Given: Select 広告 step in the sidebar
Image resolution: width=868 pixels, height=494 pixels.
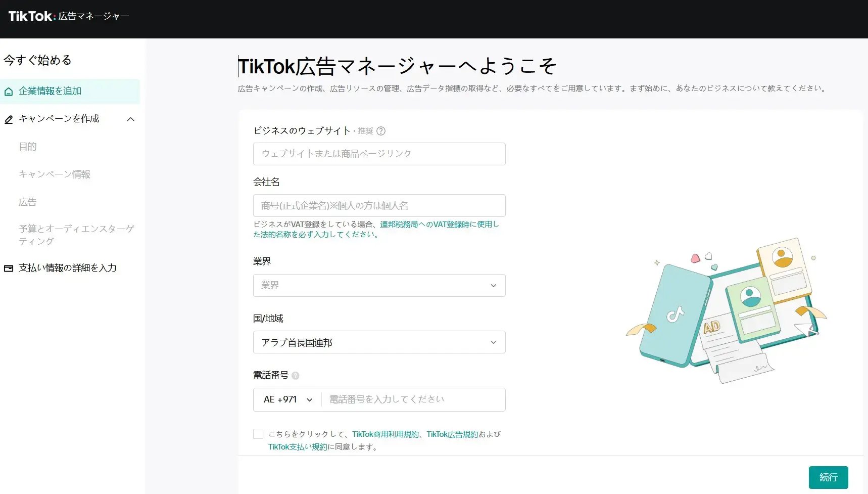Looking at the screenshot, I should click(x=28, y=202).
